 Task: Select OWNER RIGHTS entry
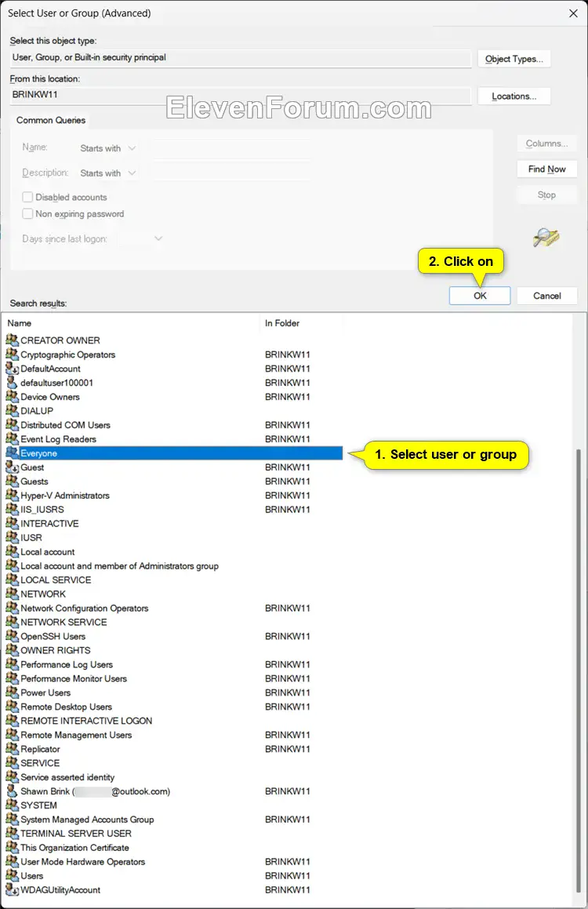pyautogui.click(x=56, y=650)
